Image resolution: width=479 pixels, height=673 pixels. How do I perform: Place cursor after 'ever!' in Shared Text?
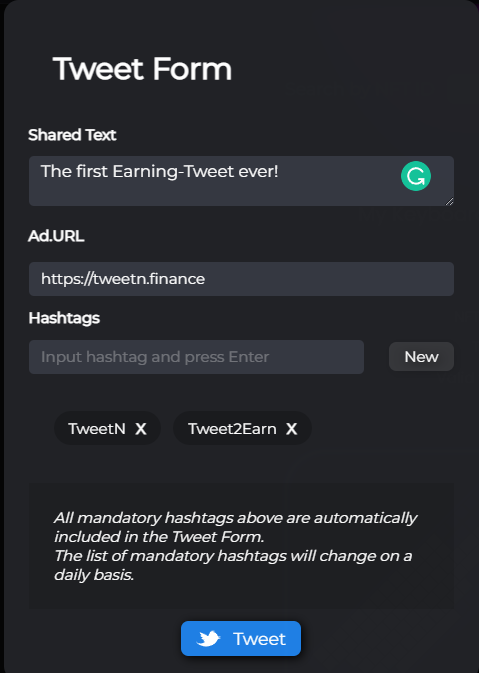pyautogui.click(x=279, y=172)
